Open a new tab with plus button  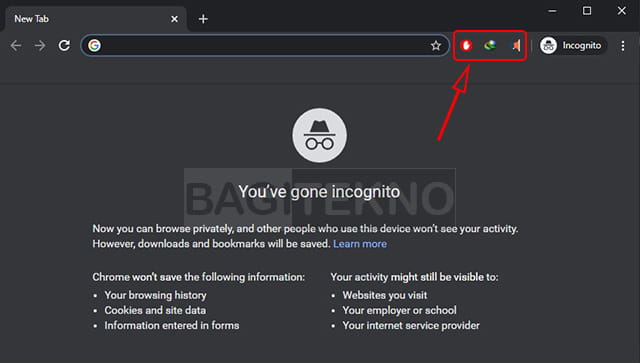203,19
